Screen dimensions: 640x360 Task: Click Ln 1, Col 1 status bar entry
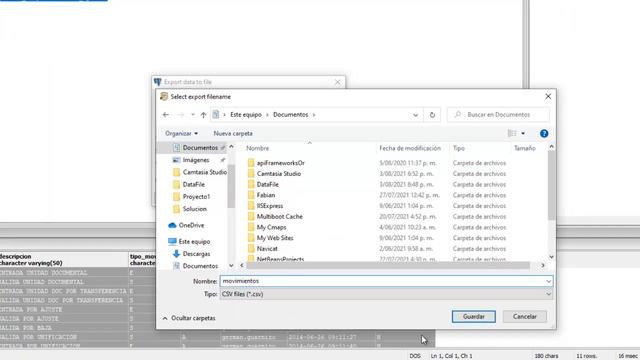pyautogui.click(x=451, y=356)
